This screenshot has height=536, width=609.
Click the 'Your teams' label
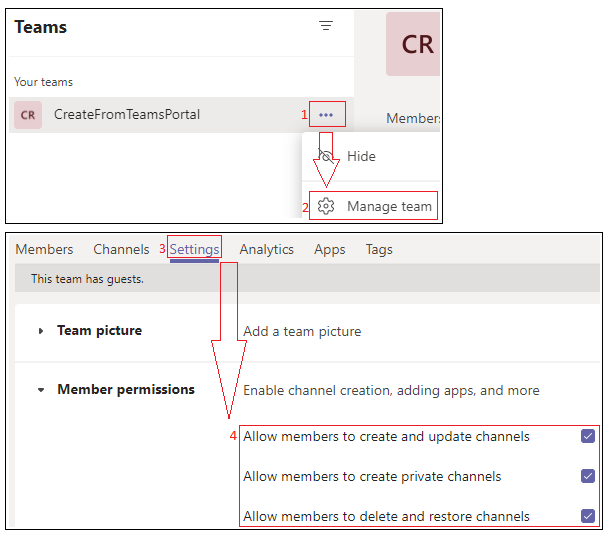pyautogui.click(x=44, y=82)
